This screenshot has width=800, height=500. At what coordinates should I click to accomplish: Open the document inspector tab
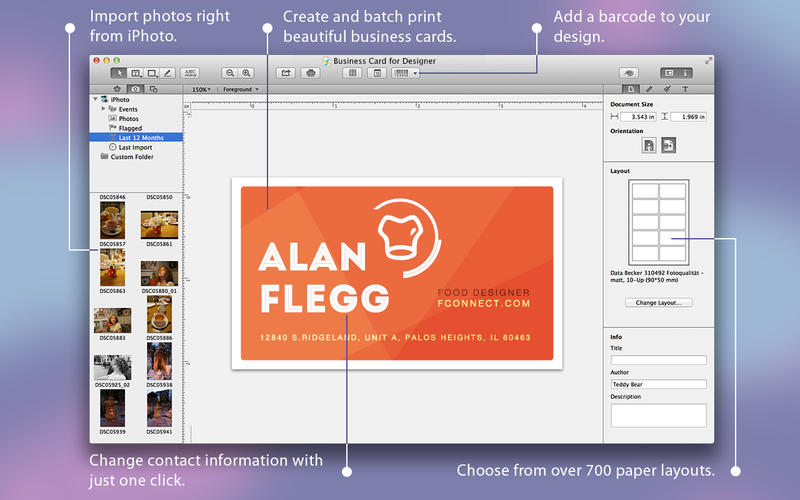pos(631,89)
